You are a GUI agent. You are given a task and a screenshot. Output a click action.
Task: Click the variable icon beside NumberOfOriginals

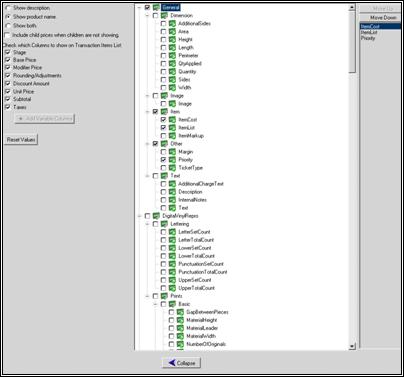pyautogui.click(x=180, y=344)
